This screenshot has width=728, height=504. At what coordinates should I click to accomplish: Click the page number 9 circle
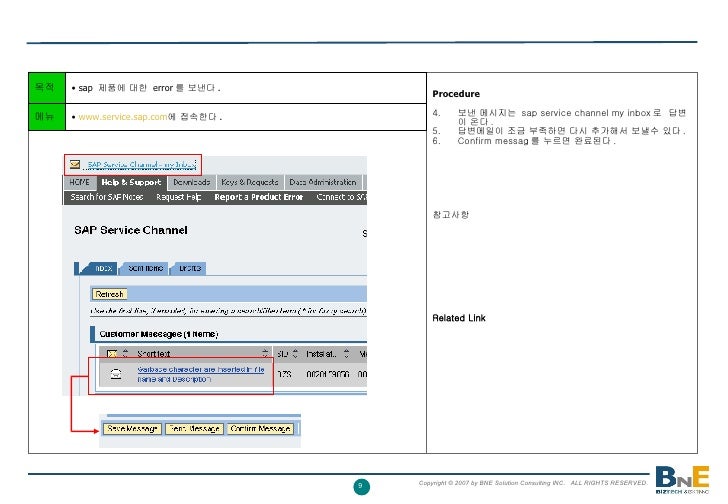pos(361,486)
